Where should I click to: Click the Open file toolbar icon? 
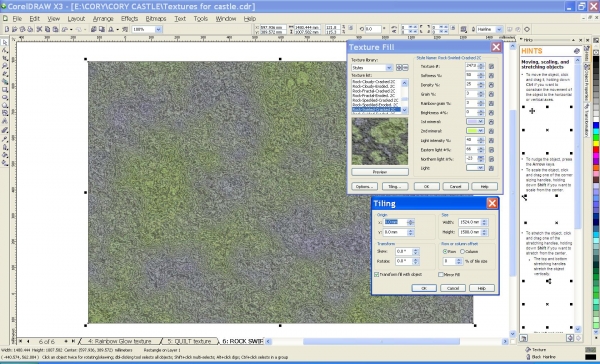point(15,29)
